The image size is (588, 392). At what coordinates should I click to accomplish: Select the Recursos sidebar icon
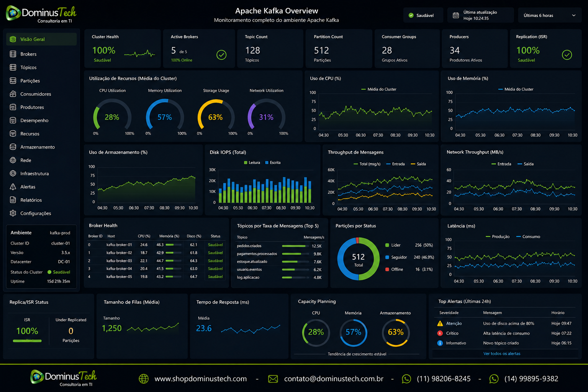(13, 134)
